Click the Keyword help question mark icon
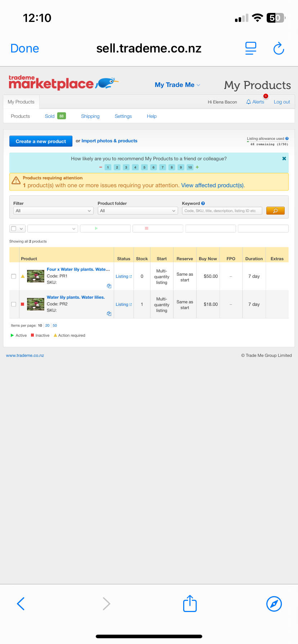Image resolution: width=298 pixels, height=644 pixels. click(x=203, y=203)
